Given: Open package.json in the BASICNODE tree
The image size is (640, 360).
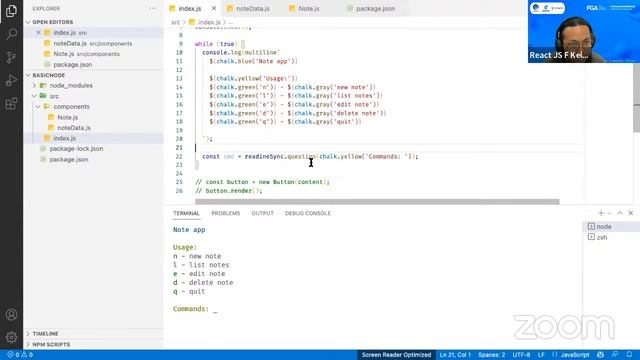Looking at the screenshot, I should 69,160.
